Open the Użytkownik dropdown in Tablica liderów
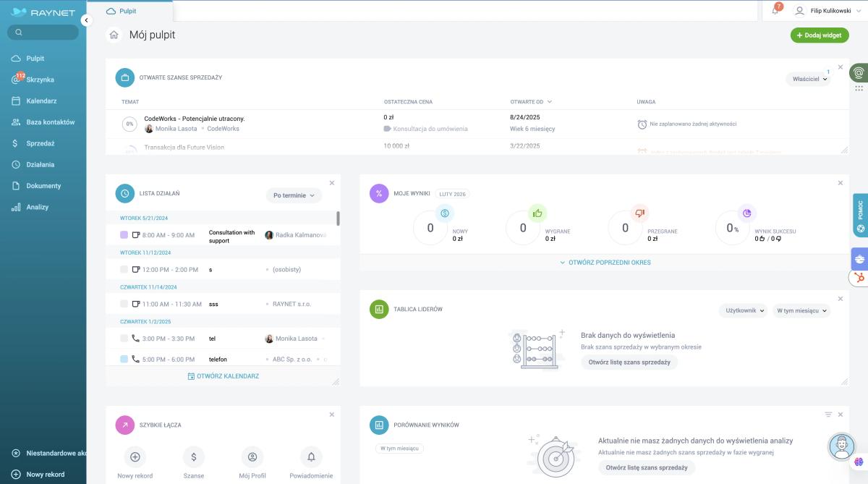This screenshot has width=868, height=484. [743, 310]
